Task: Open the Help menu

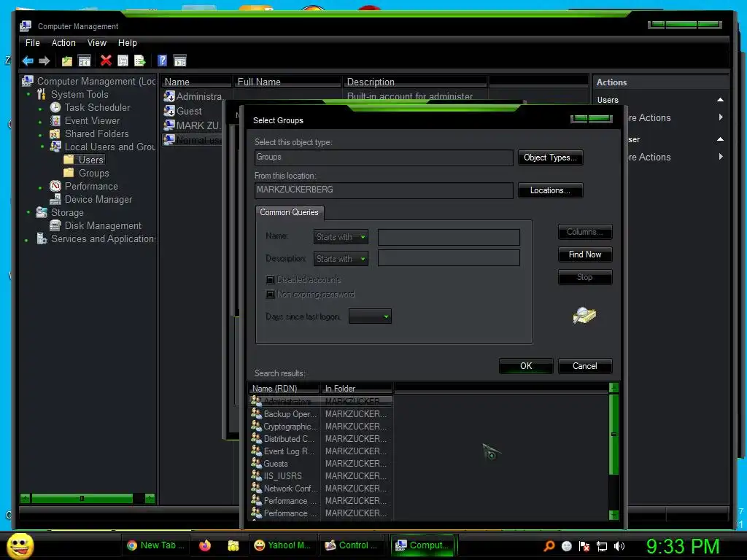Action: 127,43
